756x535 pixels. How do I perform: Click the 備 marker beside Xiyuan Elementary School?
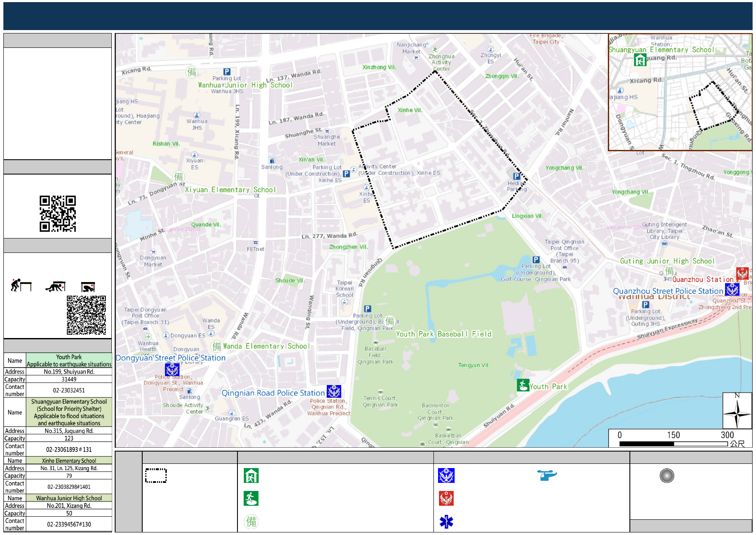[179, 176]
